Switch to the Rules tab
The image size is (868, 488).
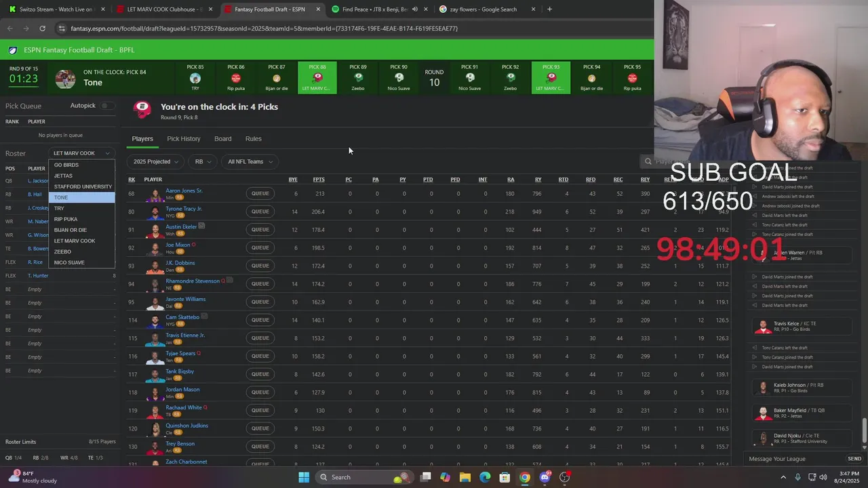click(x=253, y=138)
